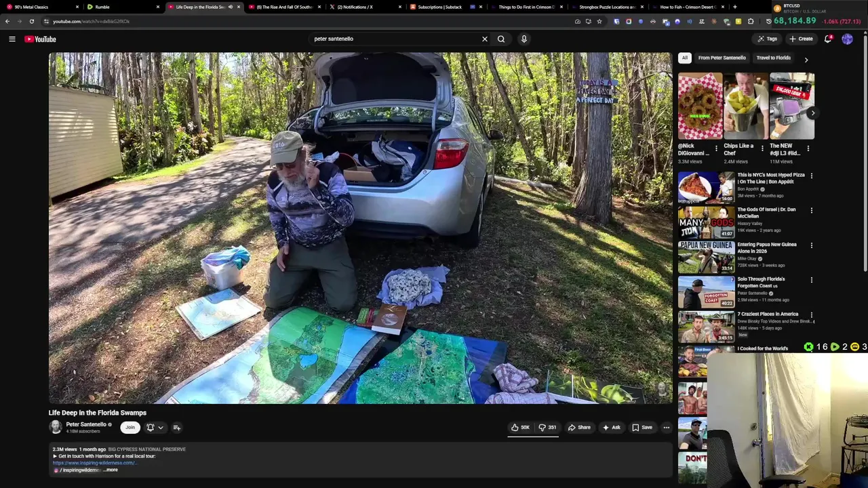Image resolution: width=868 pixels, height=488 pixels.
Task: Save video to a playlist
Action: (x=642, y=428)
